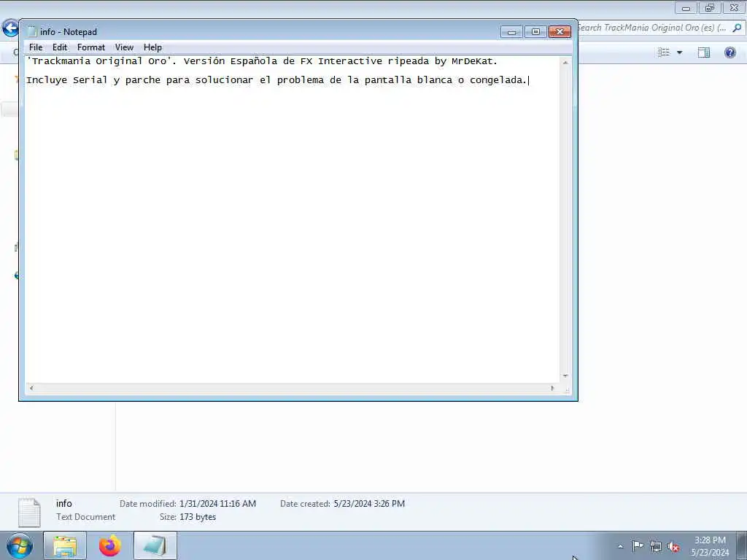This screenshot has width=747, height=560.
Task: Open the network tray icon
Action: [x=656, y=546]
